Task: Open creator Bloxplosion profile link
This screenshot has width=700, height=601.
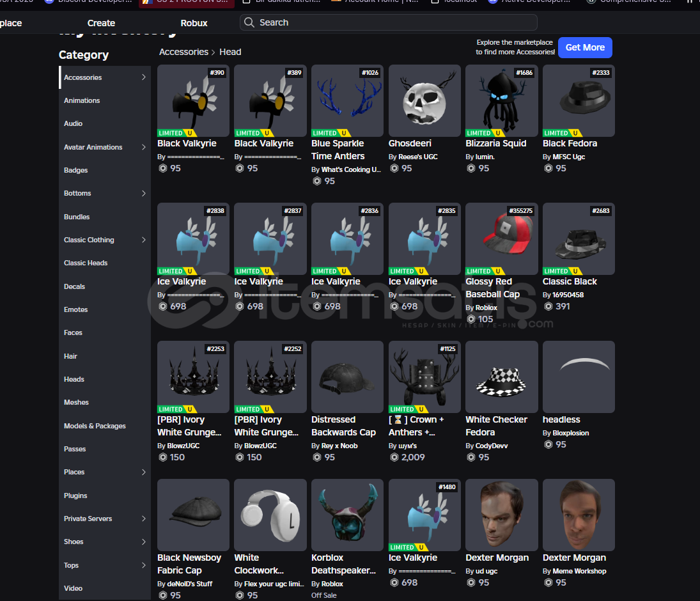Action: pyautogui.click(x=570, y=433)
